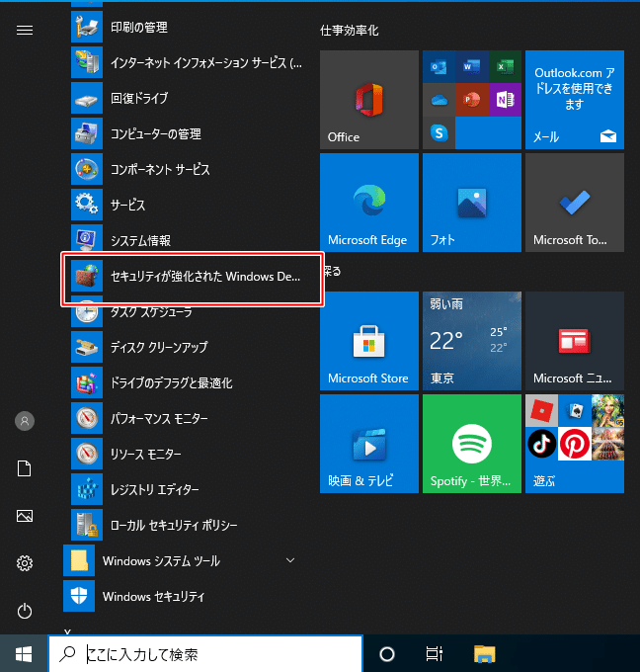The height and width of the screenshot is (672, 640).
Task: Launch Spotify tile
Action: tap(472, 444)
